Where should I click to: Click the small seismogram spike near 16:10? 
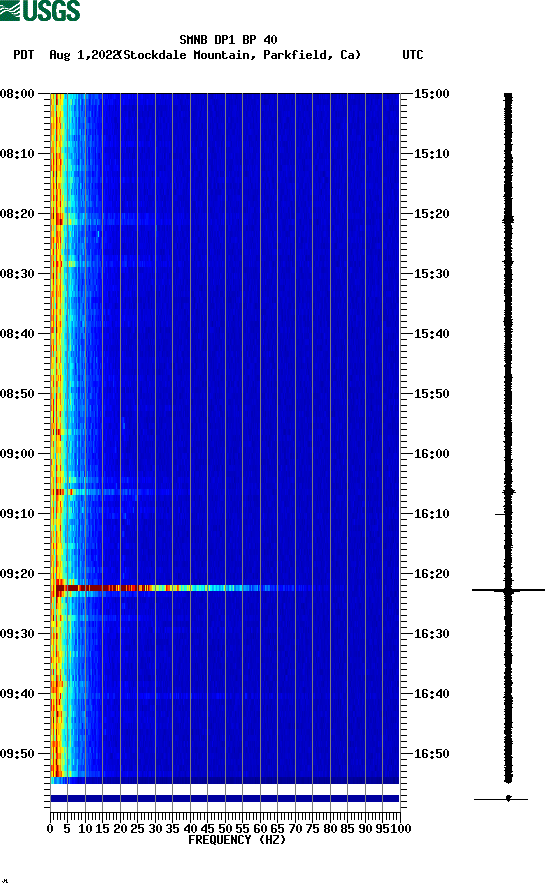pos(501,514)
